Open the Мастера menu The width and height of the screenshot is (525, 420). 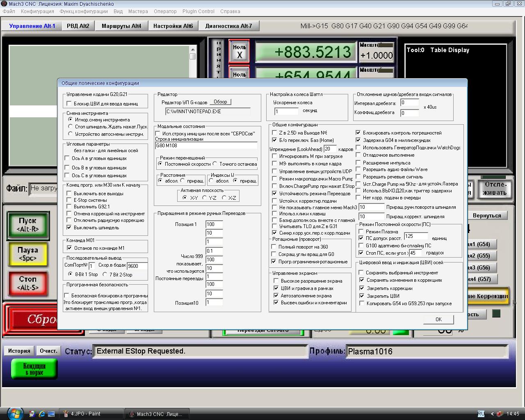[x=138, y=11]
